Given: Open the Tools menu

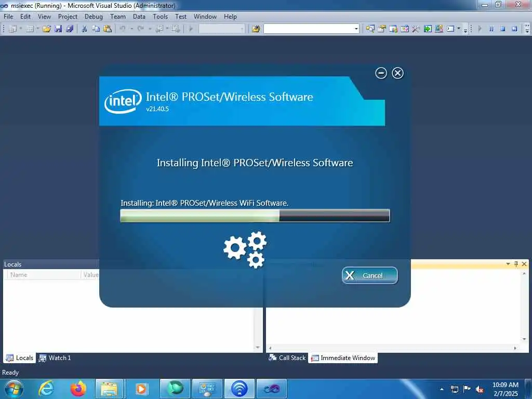Looking at the screenshot, I should tap(160, 17).
